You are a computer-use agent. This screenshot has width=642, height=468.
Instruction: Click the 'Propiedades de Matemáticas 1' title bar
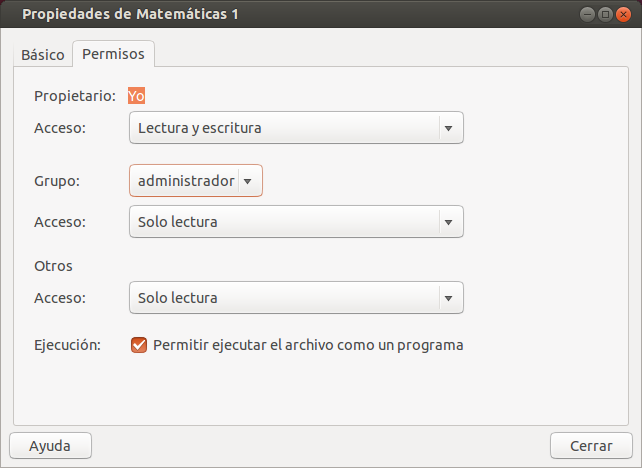(x=130, y=14)
